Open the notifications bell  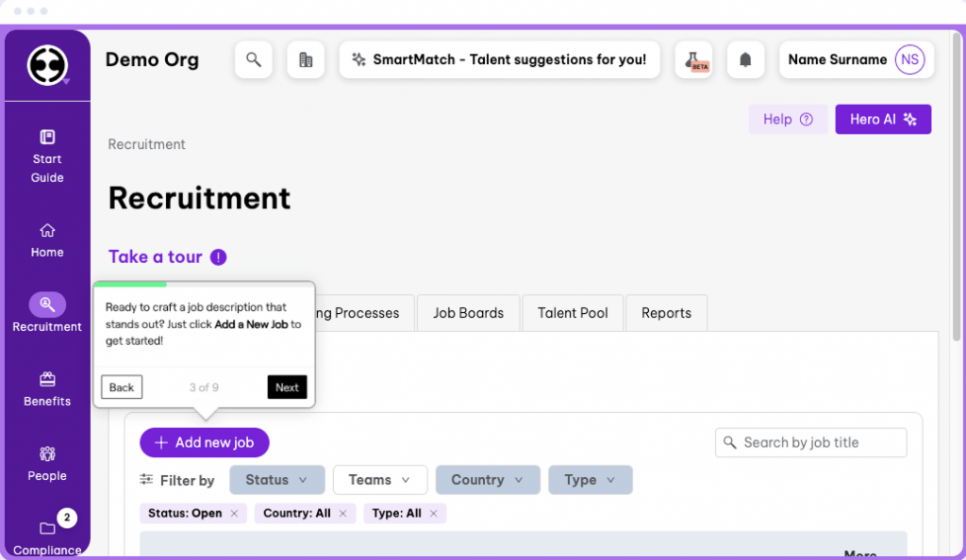745,59
